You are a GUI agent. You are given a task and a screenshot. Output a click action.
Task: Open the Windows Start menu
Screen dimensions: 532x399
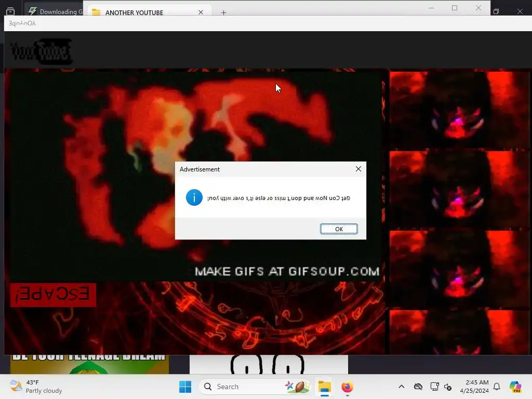pyautogui.click(x=185, y=387)
